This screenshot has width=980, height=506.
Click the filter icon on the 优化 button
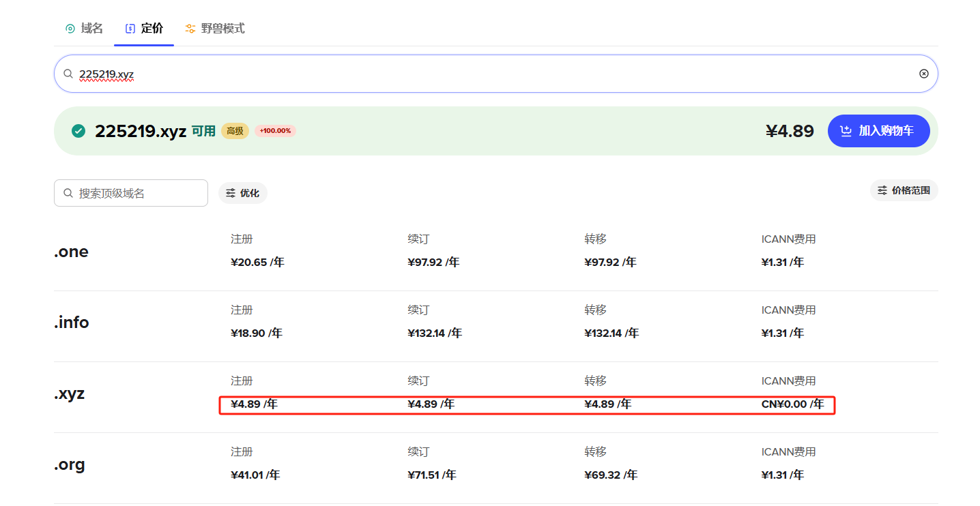(230, 192)
